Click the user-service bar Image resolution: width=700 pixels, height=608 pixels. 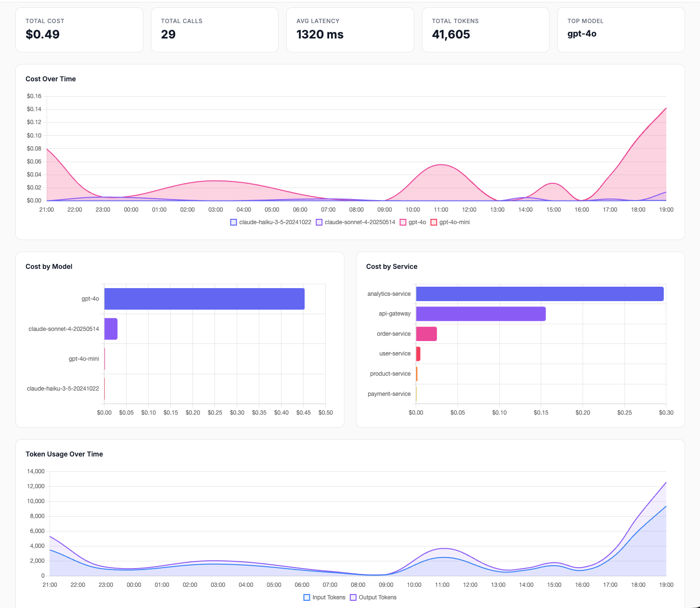(x=418, y=354)
